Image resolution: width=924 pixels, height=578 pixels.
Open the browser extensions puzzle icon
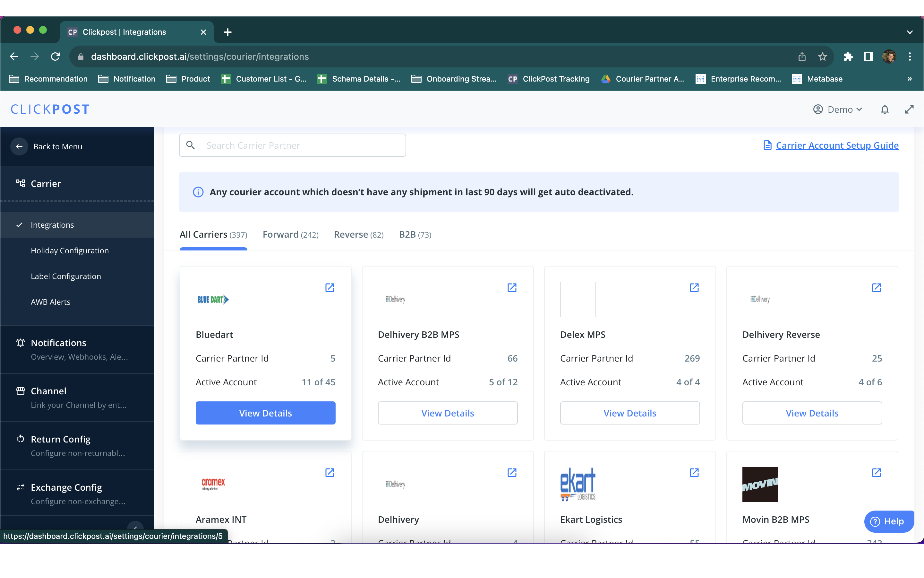click(848, 57)
